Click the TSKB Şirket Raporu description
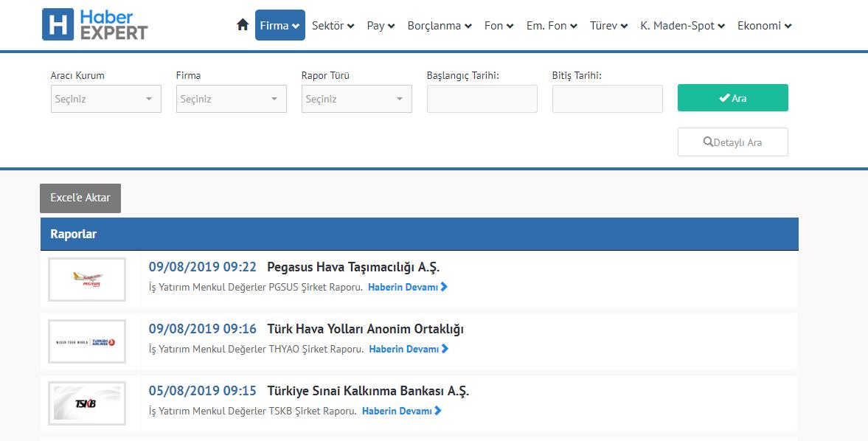Image resolution: width=868 pixels, height=441 pixels. coord(253,411)
